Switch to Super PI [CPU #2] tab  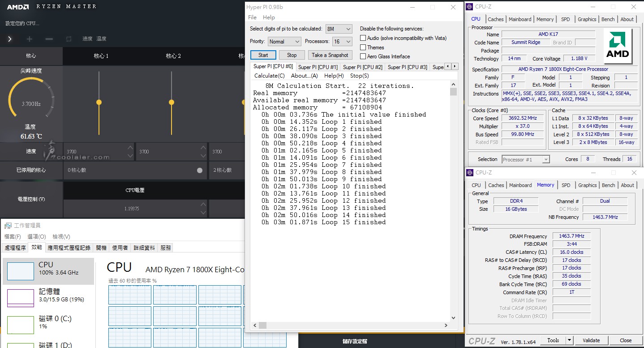pyautogui.click(x=363, y=67)
